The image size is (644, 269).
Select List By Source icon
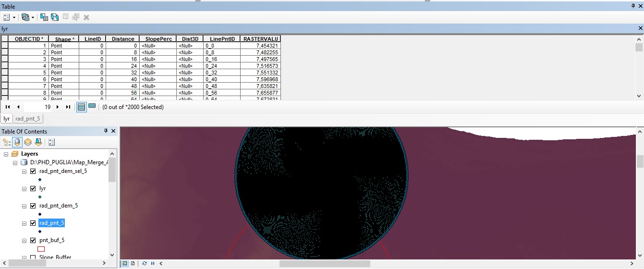tap(17, 142)
